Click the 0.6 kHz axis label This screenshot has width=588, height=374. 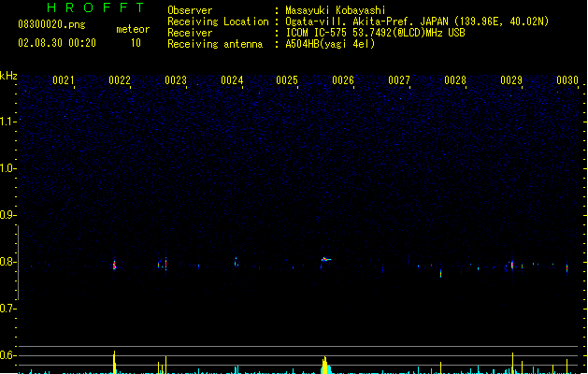coord(7,355)
